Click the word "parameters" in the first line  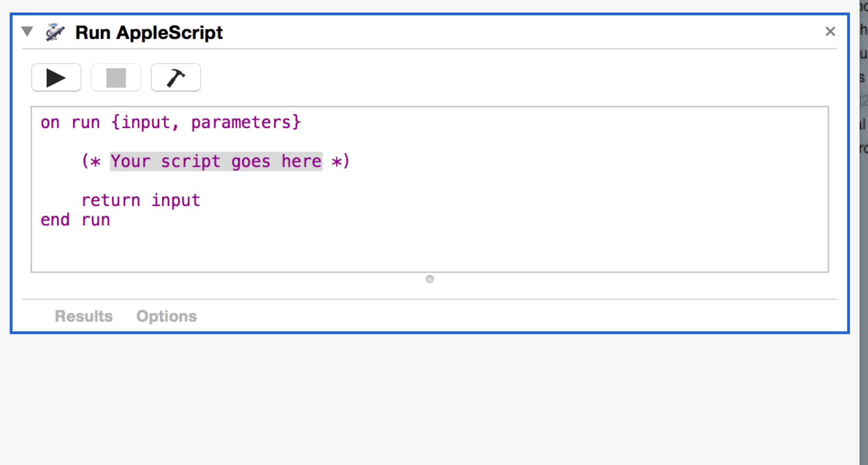pyautogui.click(x=241, y=123)
